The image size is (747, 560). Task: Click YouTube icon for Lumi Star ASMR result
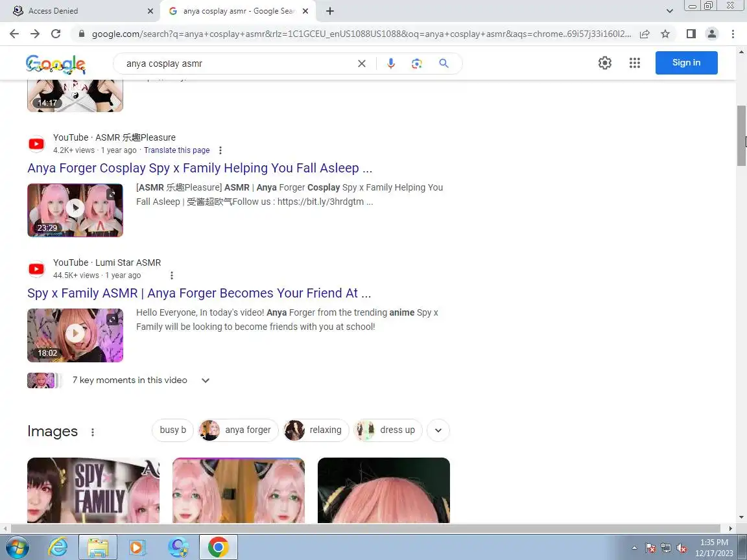[36, 269]
